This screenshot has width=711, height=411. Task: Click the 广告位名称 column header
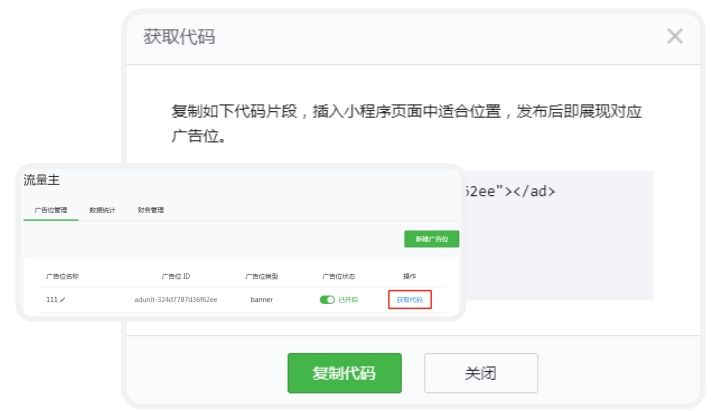[62, 275]
